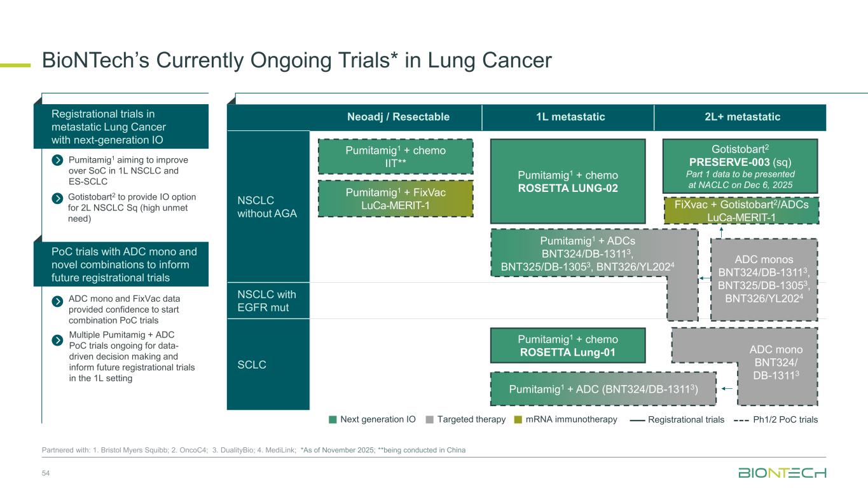This screenshot has width=868, height=488.
Task: Click the BioNTech logo
Action: [x=782, y=473]
